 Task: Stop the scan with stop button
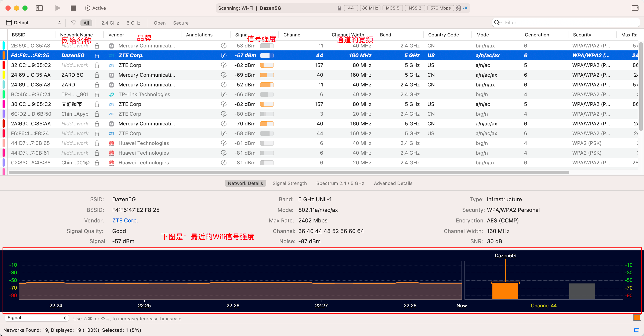[x=73, y=8]
